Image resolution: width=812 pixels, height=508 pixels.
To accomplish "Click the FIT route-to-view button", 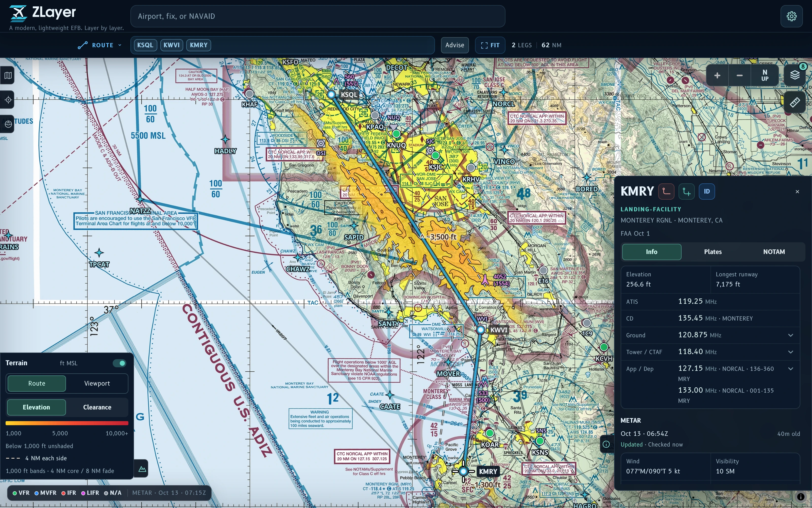I will (x=490, y=45).
